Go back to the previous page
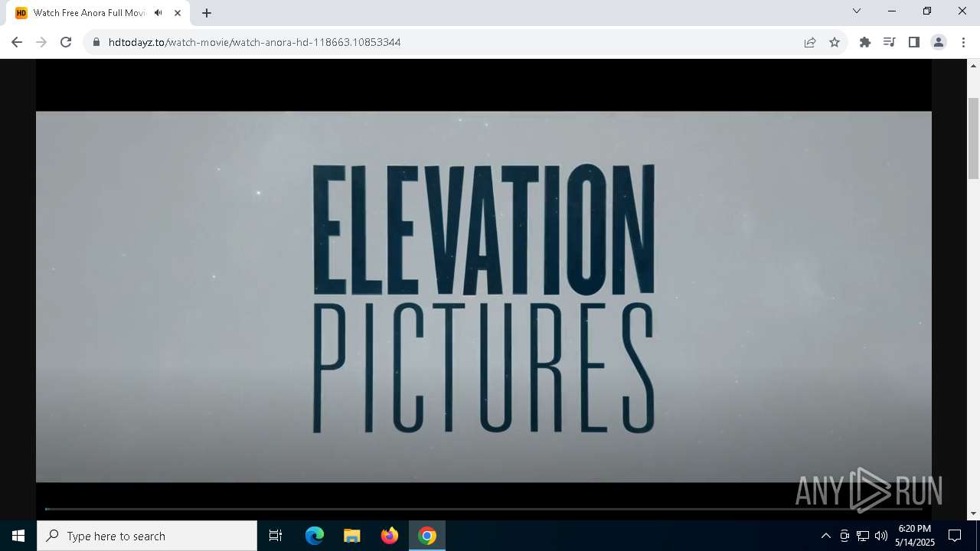The width and height of the screenshot is (980, 551). click(x=17, y=42)
